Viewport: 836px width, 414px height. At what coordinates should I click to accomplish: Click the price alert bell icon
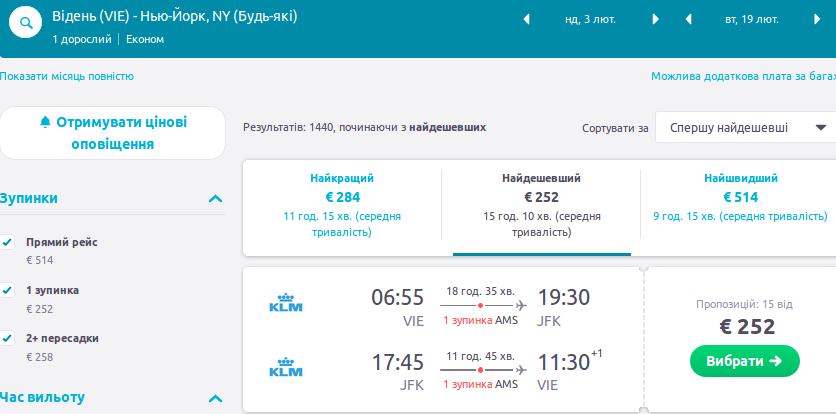[44, 122]
